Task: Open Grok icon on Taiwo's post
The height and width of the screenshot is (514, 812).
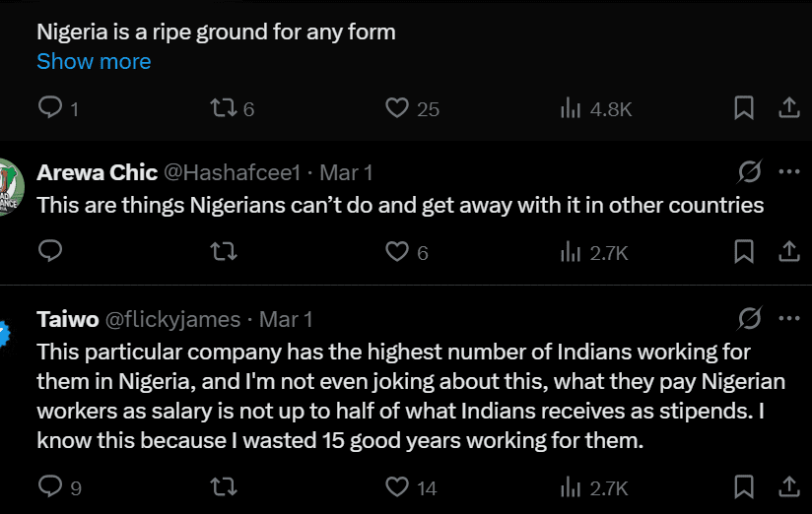Action: 749,319
